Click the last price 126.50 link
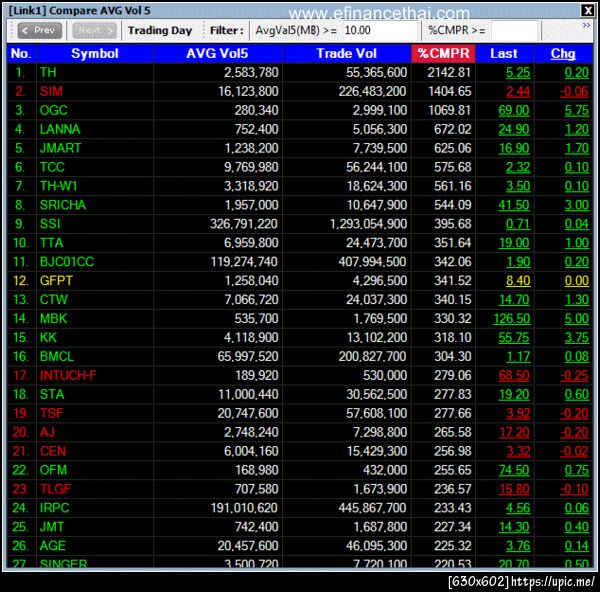The image size is (600, 592). click(x=512, y=319)
